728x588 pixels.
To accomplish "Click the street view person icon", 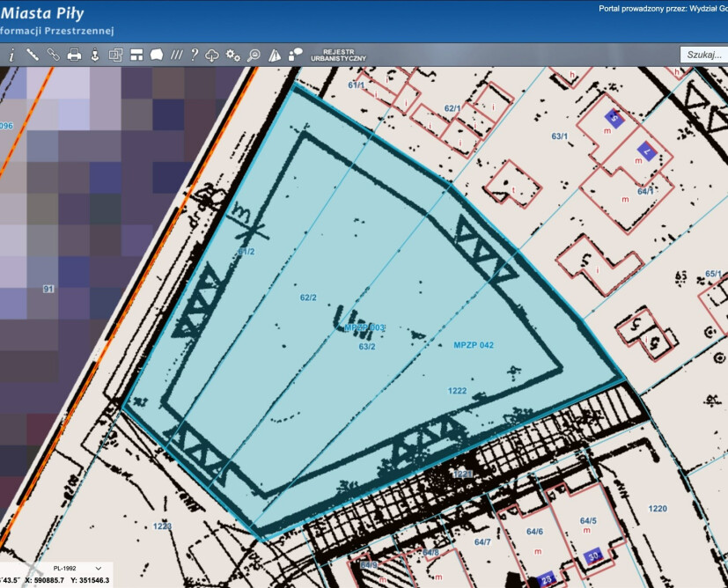I will (94, 55).
